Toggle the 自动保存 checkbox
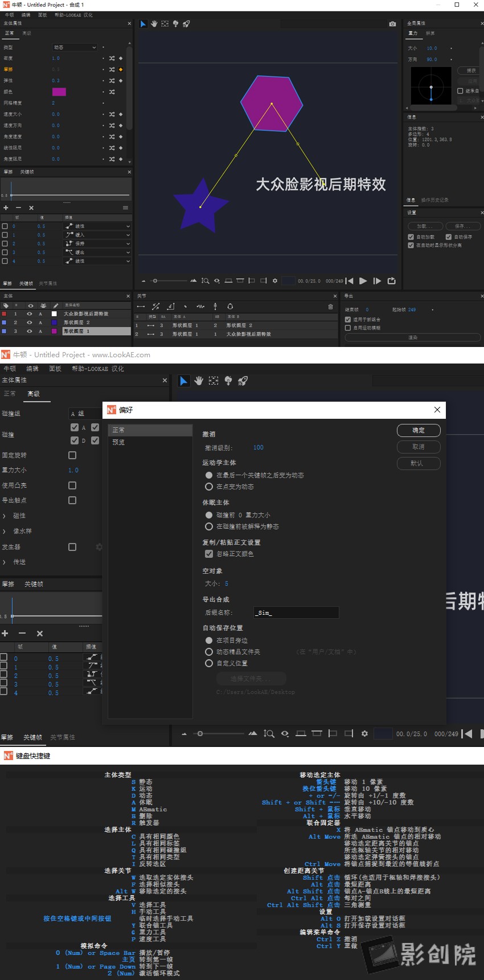Screen dimensions: 484x980 click(449, 237)
